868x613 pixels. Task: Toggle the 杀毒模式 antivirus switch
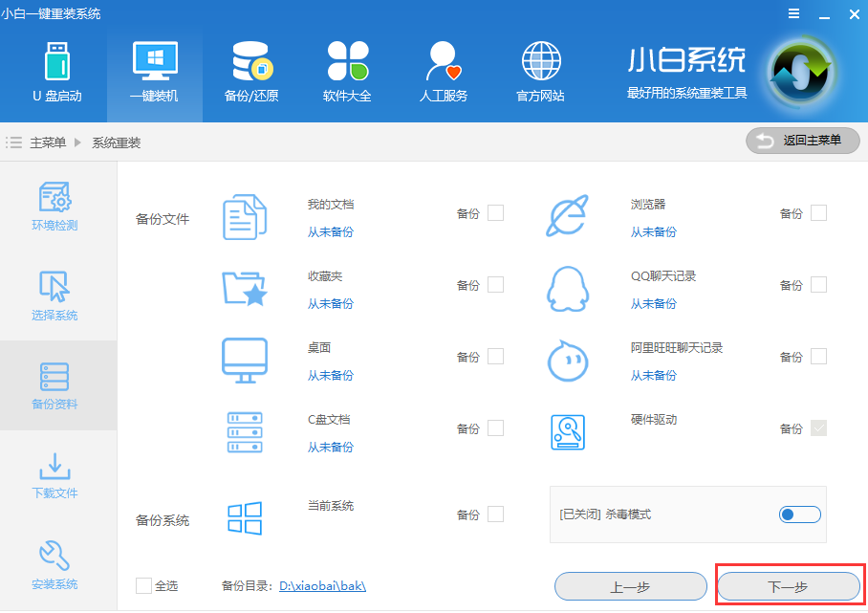click(x=799, y=514)
